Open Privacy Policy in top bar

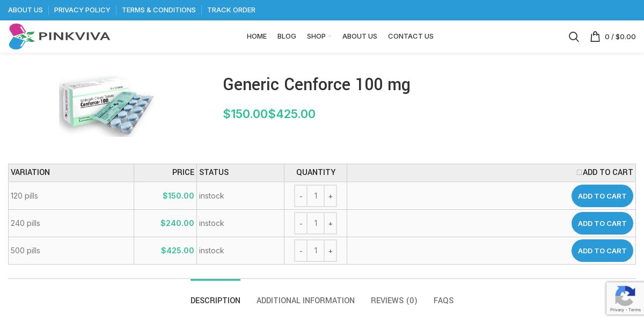coord(82,10)
